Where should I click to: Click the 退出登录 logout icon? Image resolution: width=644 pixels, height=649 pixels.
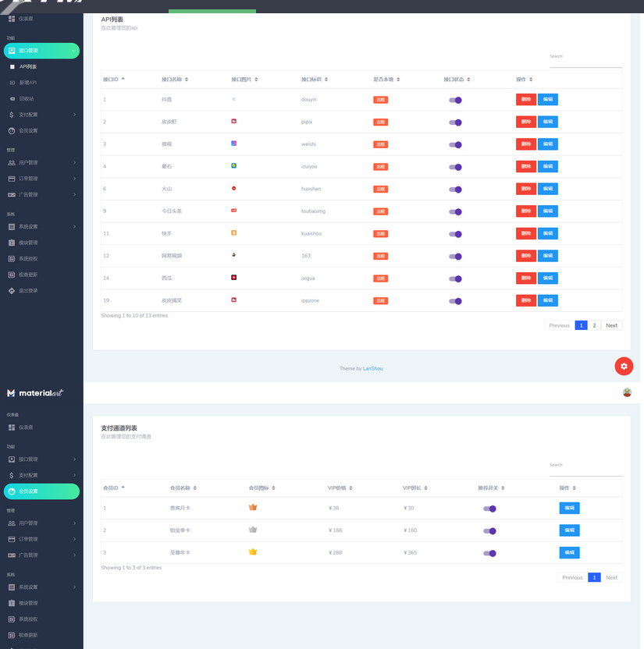[12, 290]
